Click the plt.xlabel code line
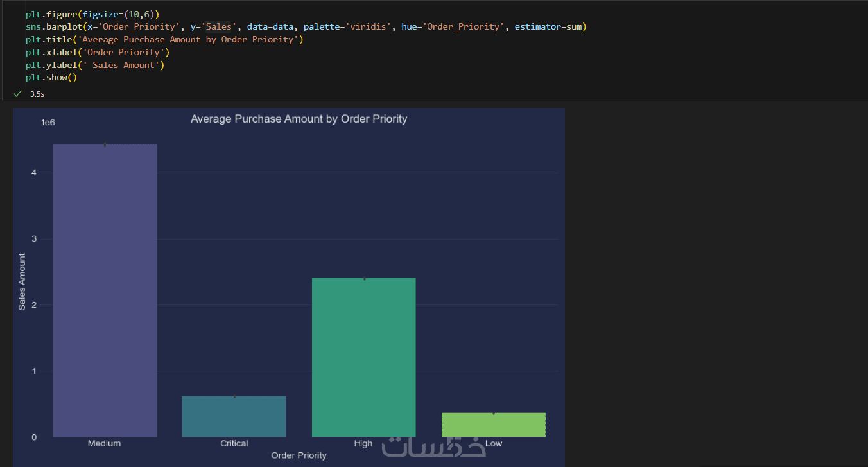 point(98,53)
